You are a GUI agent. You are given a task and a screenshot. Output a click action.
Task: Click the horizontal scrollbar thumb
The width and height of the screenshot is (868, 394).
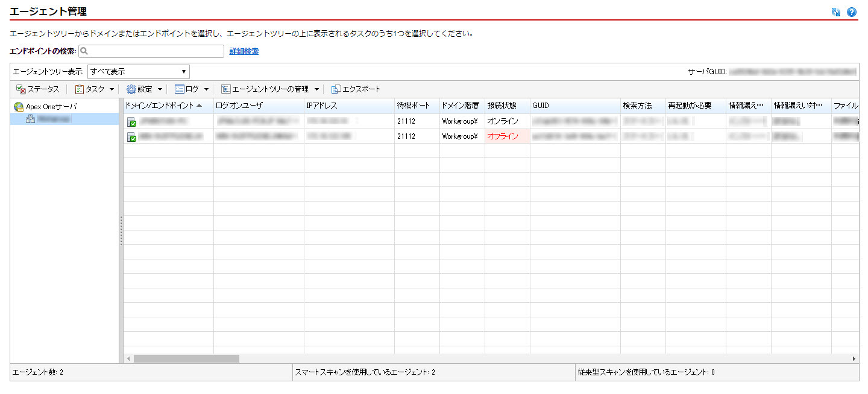click(x=186, y=358)
